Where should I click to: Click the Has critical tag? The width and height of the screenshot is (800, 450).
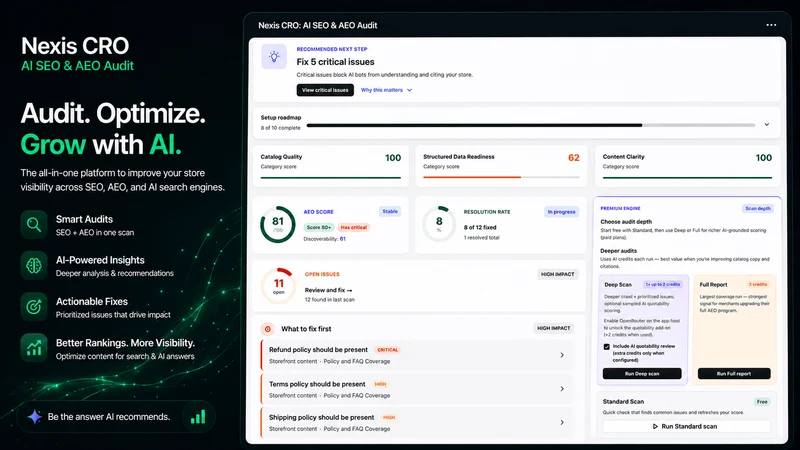tap(354, 228)
